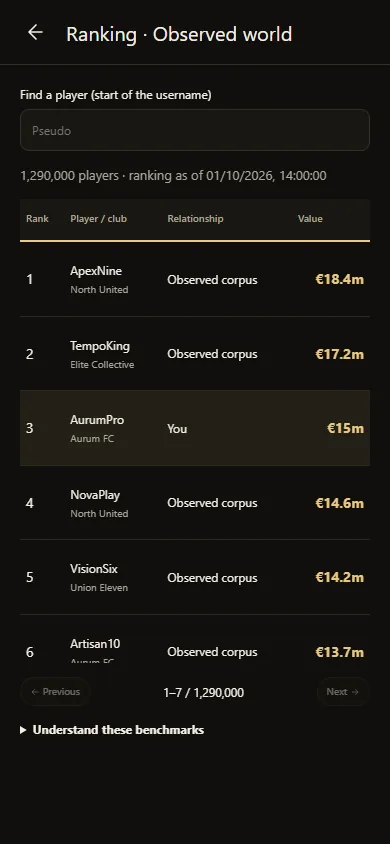This screenshot has height=844, width=390.
Task: Open your AurumPro ranking row
Action: (195, 428)
